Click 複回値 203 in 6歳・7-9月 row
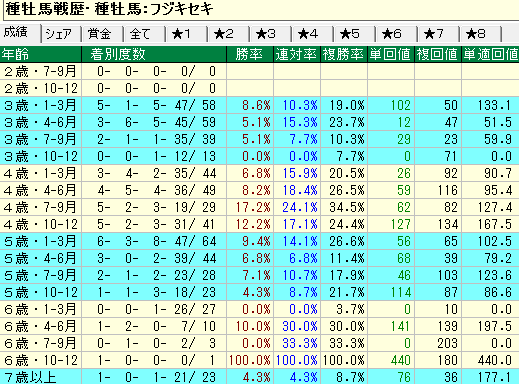 click(447, 343)
